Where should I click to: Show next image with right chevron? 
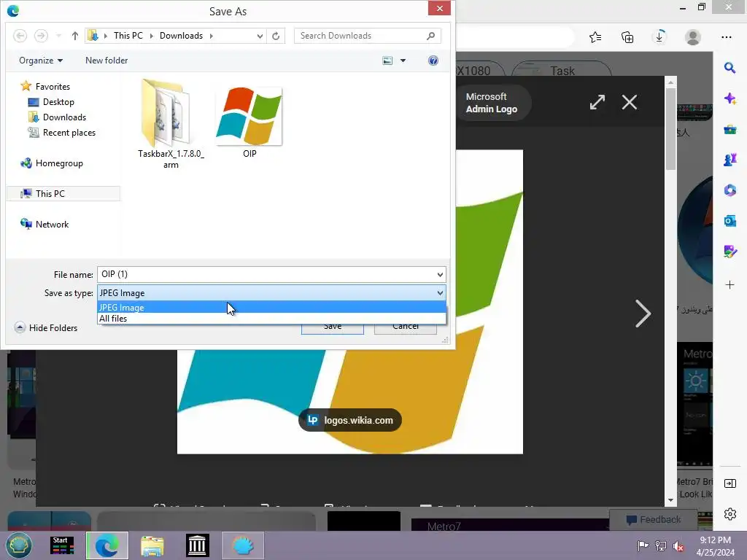(643, 314)
